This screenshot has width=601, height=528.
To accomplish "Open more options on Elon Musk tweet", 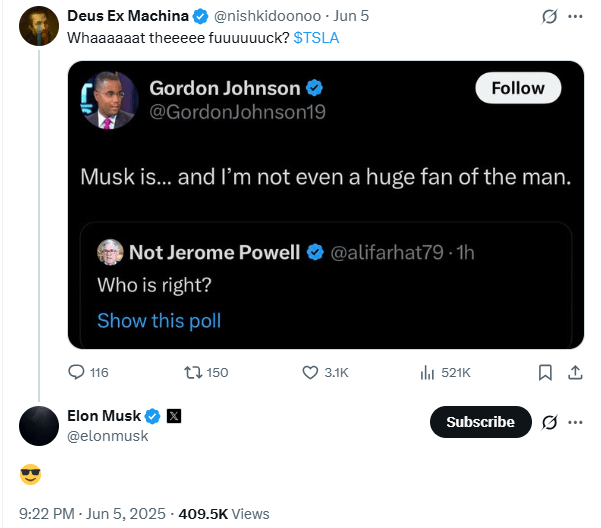I will 575,422.
